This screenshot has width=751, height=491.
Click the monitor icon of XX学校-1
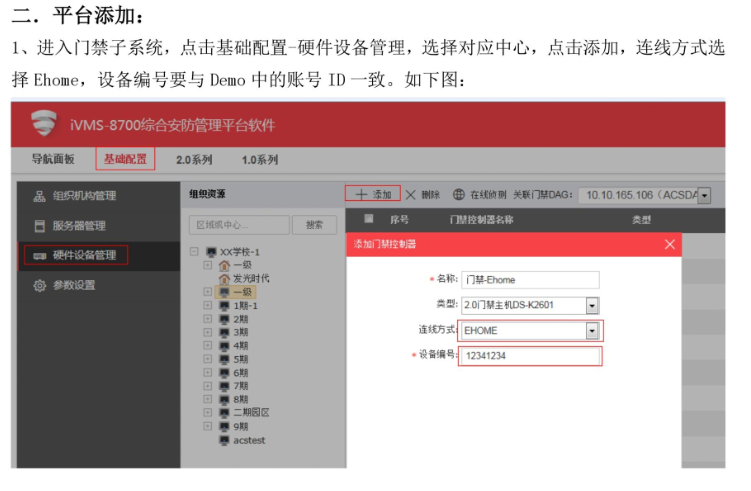(x=211, y=251)
